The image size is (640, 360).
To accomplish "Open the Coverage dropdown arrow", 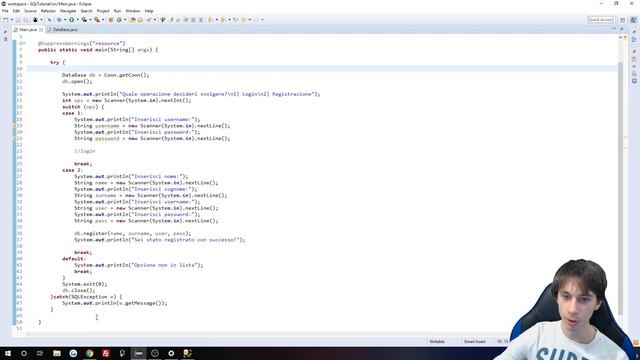I will tap(90, 20).
